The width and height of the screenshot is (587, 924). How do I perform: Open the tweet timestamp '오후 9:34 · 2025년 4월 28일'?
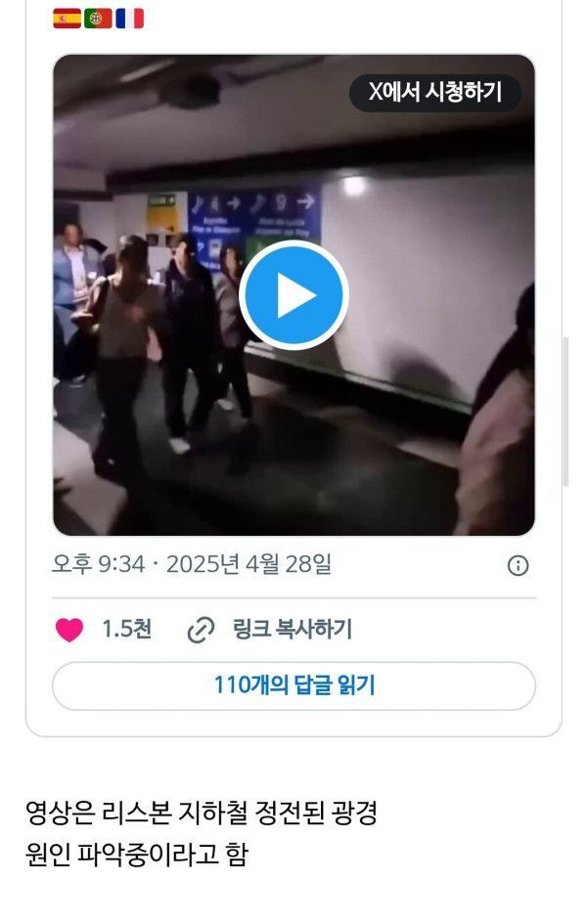192,564
